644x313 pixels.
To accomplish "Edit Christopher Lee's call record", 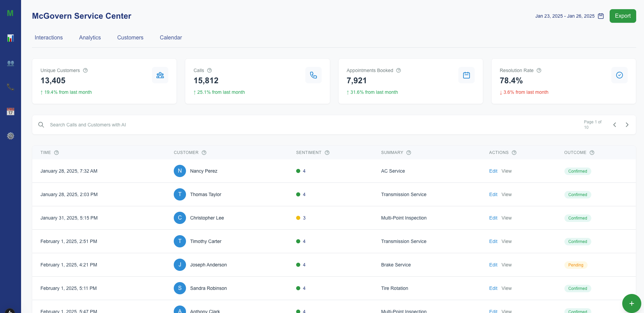I will pos(493,218).
